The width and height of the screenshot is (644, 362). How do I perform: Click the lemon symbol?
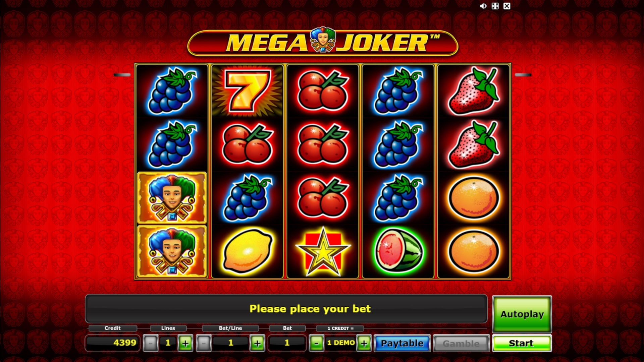coord(248,251)
